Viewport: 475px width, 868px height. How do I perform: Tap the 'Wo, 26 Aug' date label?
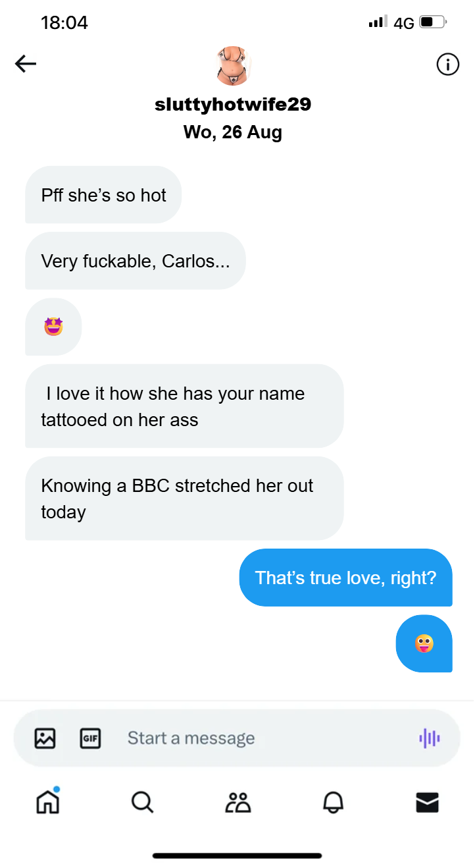click(x=233, y=132)
